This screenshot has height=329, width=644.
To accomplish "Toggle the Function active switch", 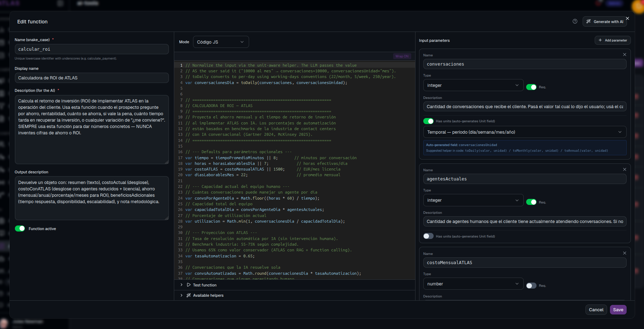I will point(20,229).
